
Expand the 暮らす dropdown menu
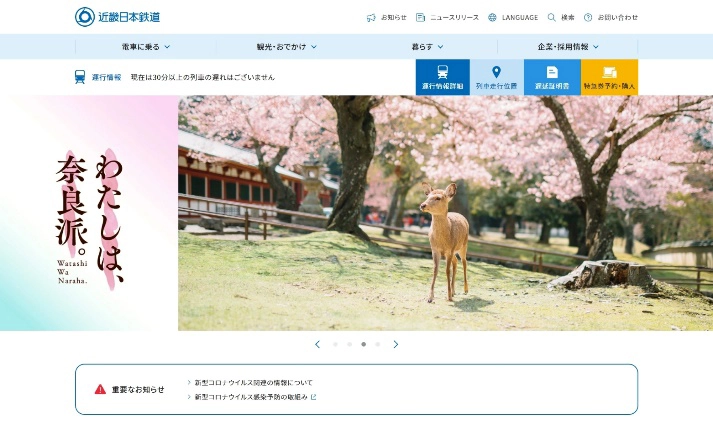[427, 46]
